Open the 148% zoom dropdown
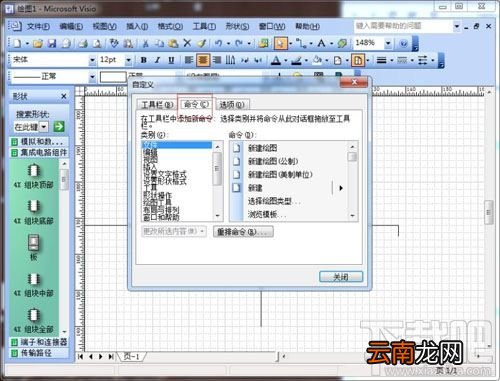Screen dimensions: 500x381 [388, 43]
